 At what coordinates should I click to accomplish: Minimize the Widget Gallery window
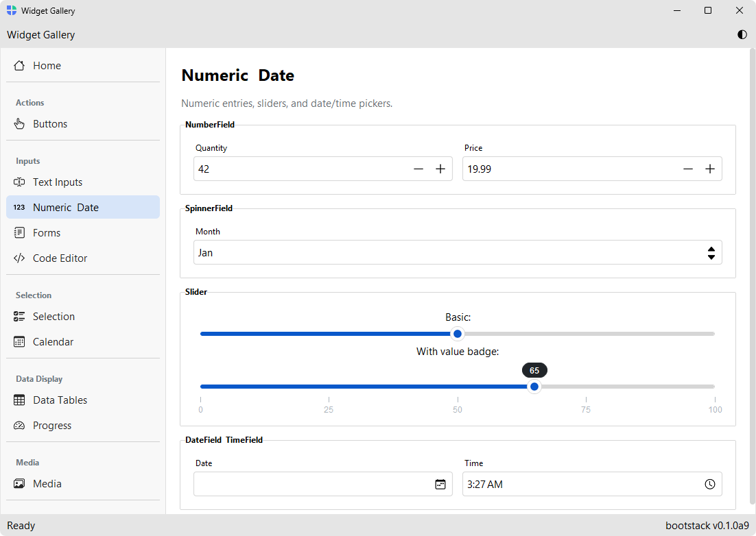click(x=677, y=10)
